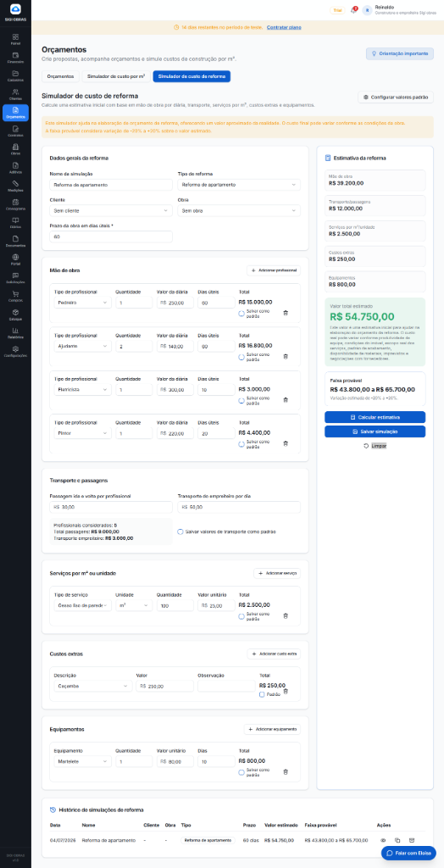Open the Caçamba description dropdown
The width and height of the screenshot is (444, 868).
click(x=93, y=686)
